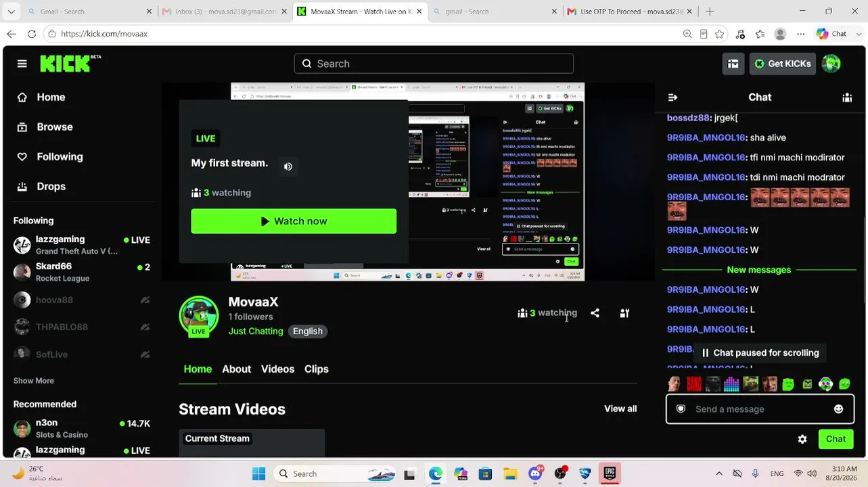
Task: Click the channel gift icon next to share
Action: pos(624,313)
